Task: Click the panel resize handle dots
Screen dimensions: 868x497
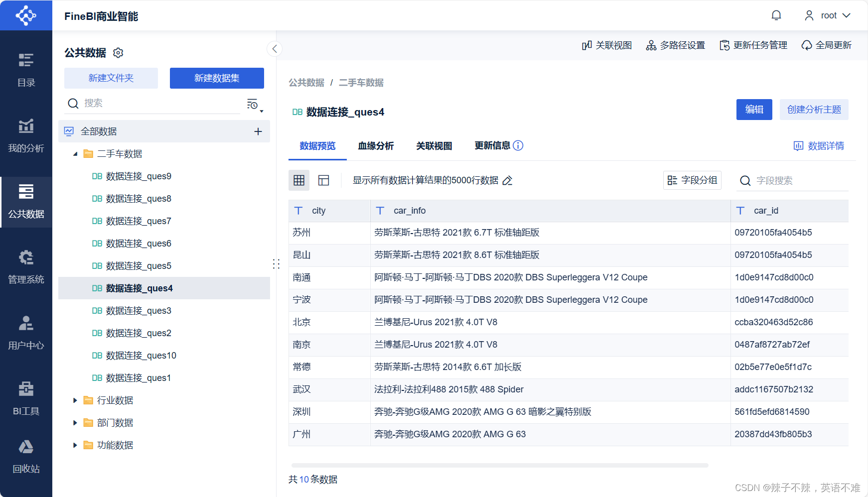Action: point(277,264)
